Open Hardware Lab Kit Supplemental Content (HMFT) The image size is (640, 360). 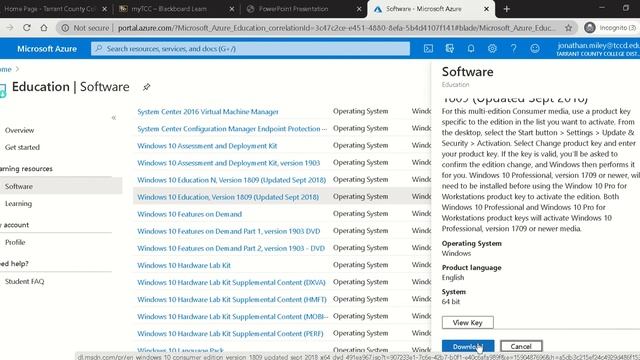coord(232,300)
